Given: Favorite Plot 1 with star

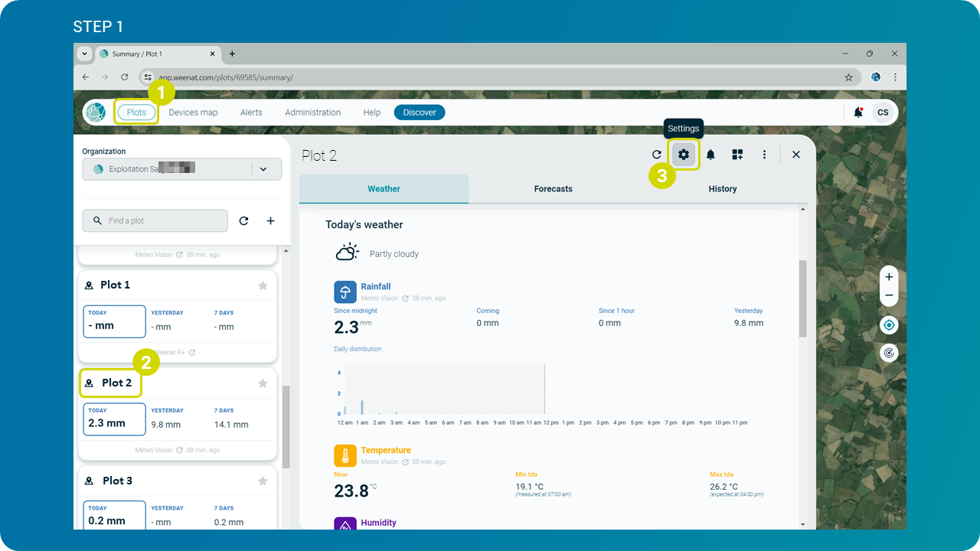Looking at the screenshot, I should click(x=263, y=285).
